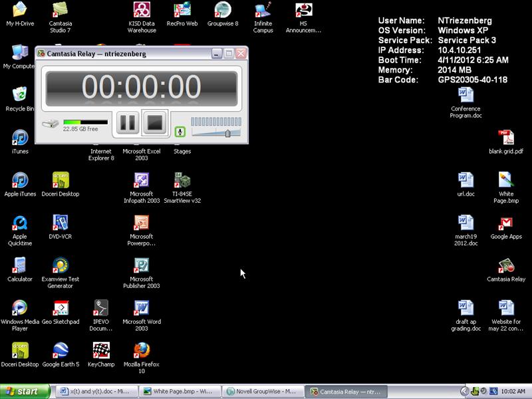Open HS Announcements shortcut
The height and width of the screenshot is (399, 532).
point(303,17)
